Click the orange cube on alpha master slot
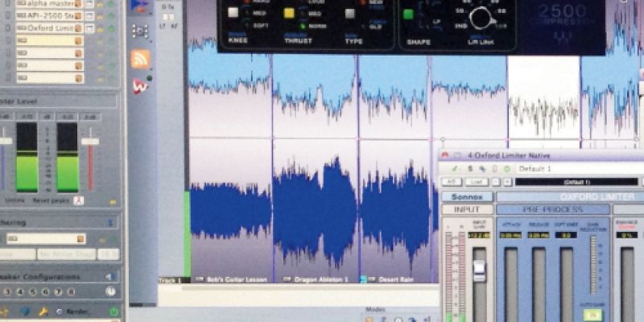The width and height of the screenshot is (644, 322). point(79,4)
